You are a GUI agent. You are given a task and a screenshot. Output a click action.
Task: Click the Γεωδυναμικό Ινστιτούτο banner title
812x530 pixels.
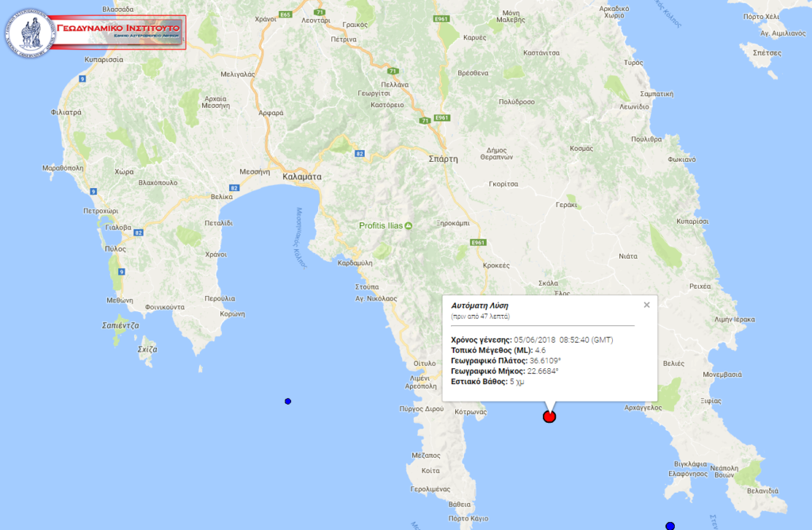(118, 28)
